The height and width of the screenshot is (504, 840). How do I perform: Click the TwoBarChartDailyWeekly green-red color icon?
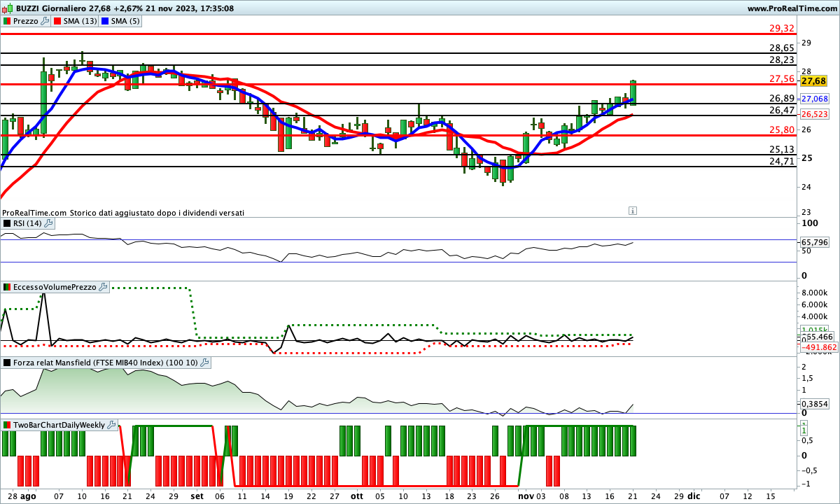tap(7, 425)
